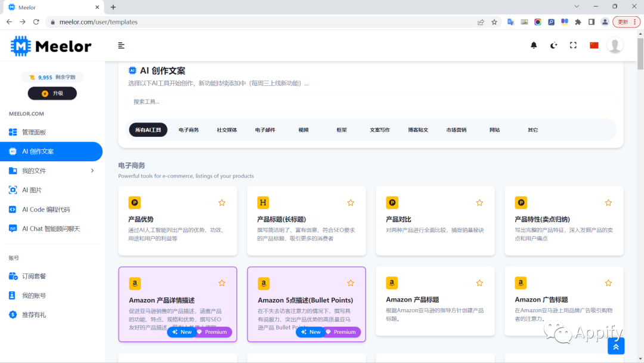The height and width of the screenshot is (363, 644).
Task: Select the 电子商务 filter tab
Action: (x=188, y=130)
